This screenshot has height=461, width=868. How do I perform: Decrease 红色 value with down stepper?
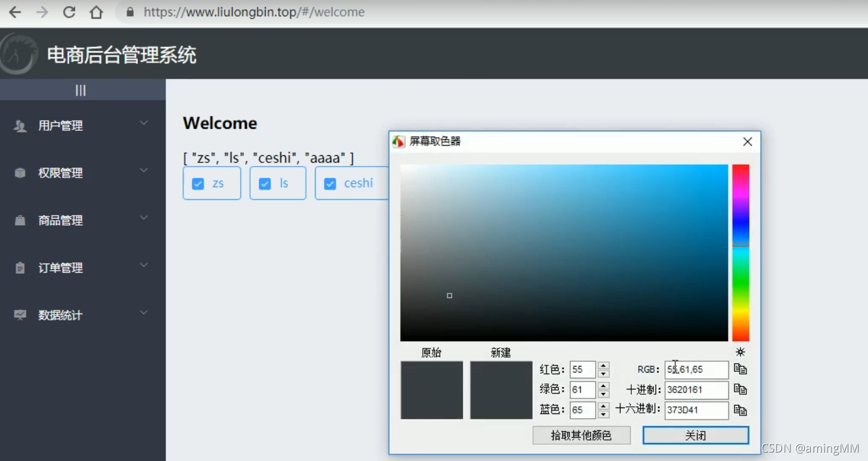[604, 374]
